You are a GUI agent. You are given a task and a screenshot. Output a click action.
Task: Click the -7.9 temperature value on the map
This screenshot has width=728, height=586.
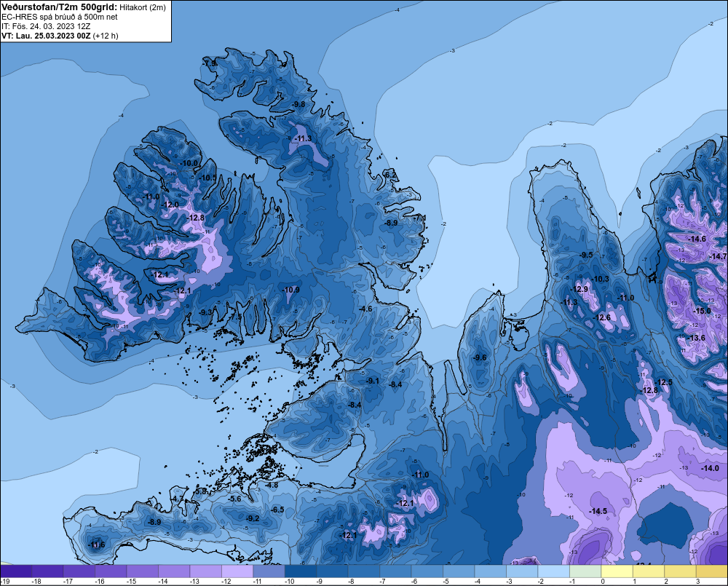click(210, 63)
